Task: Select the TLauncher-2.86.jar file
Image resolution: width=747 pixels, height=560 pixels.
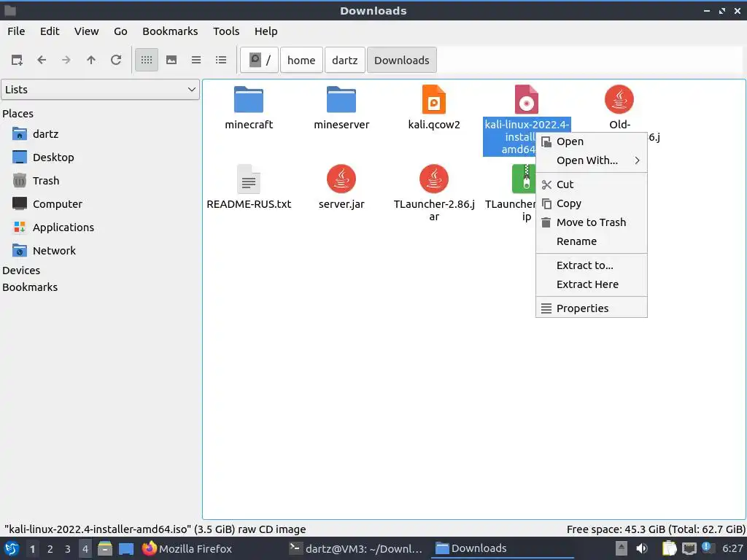Action: (433, 179)
